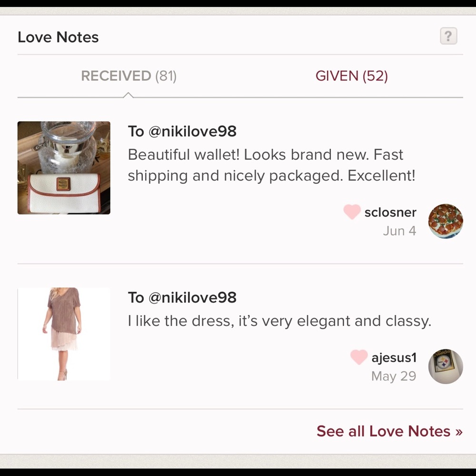476x476 pixels.
Task: Switch to the RECEIVED (81) tab
Action: 129,76
